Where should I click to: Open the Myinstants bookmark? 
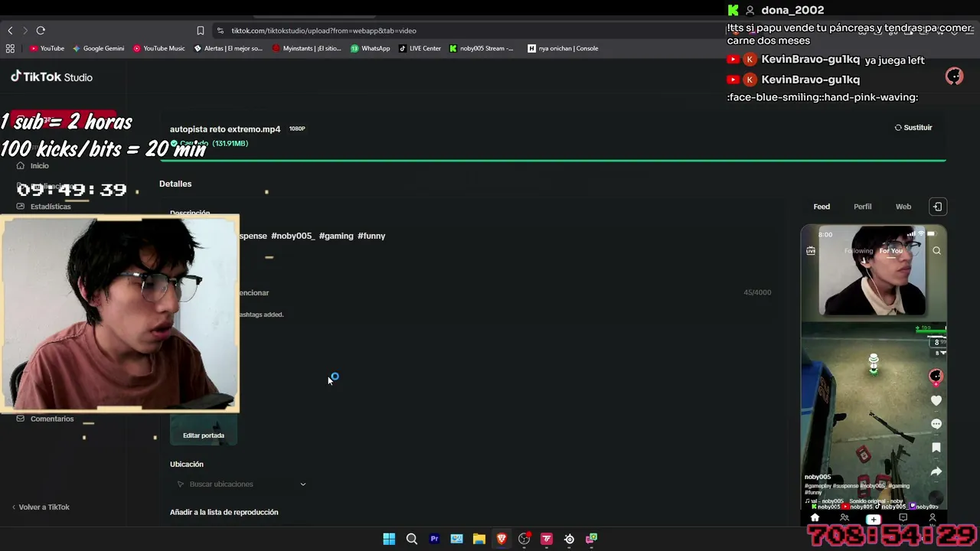coord(305,48)
